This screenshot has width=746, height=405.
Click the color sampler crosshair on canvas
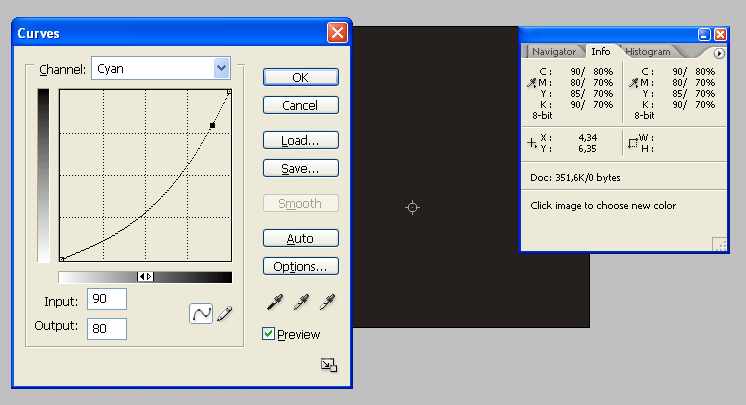(412, 207)
